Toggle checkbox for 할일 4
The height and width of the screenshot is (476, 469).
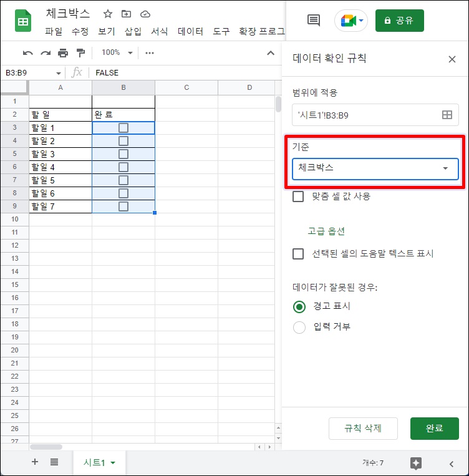pyautogui.click(x=123, y=167)
